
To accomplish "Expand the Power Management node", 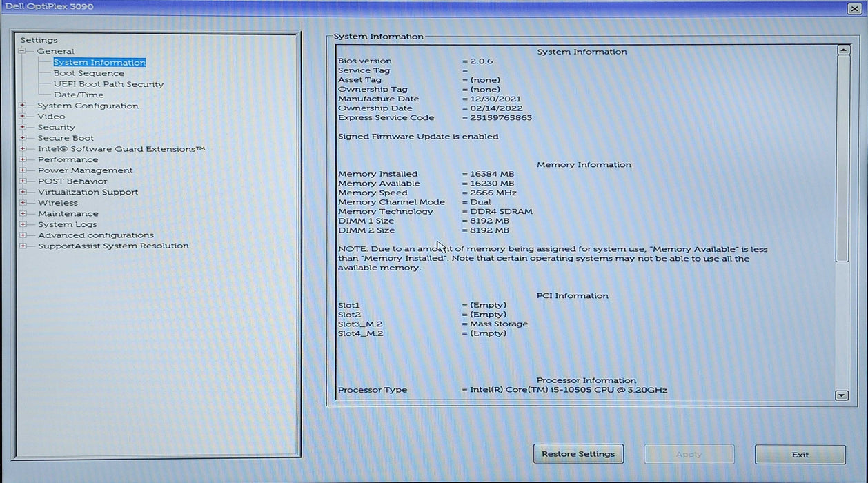I will [23, 170].
